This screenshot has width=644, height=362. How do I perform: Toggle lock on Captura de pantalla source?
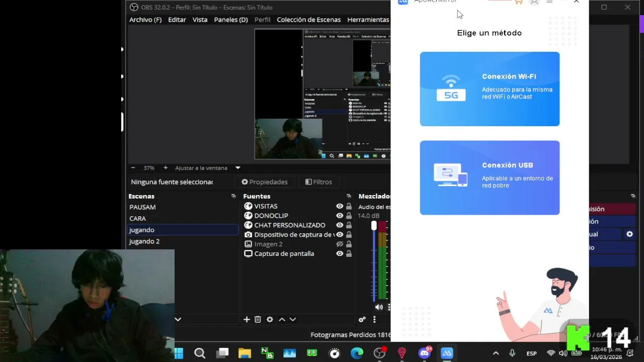[349, 253]
